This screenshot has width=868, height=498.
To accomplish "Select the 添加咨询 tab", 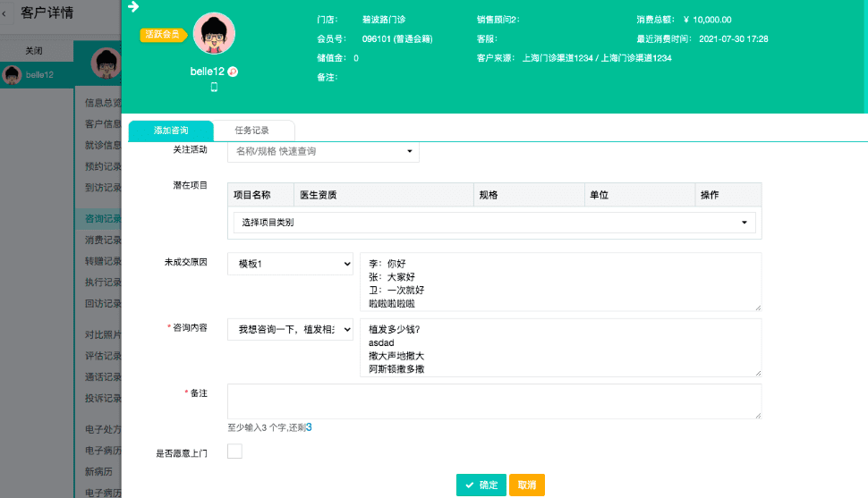I will coord(171,131).
